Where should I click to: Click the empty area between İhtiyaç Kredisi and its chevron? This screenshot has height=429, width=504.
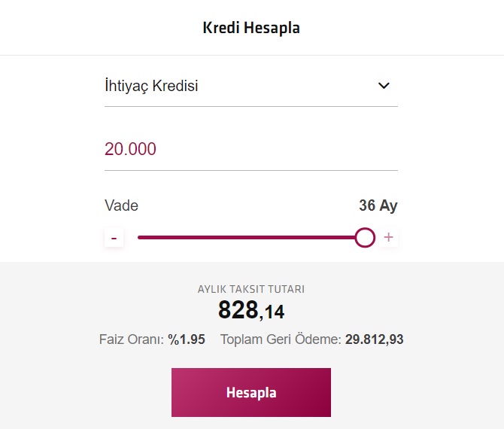point(287,86)
